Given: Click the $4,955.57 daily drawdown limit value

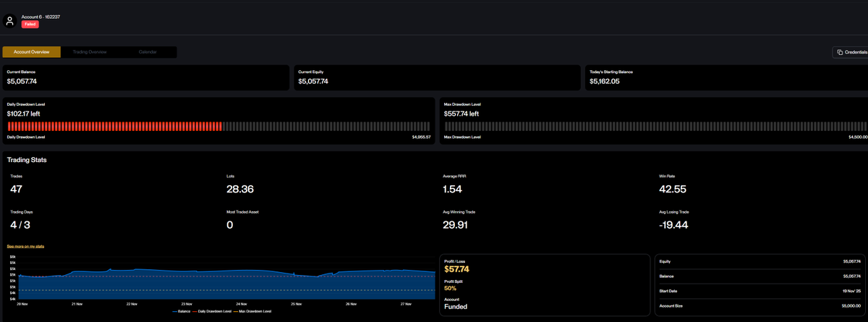Looking at the screenshot, I should (421, 137).
